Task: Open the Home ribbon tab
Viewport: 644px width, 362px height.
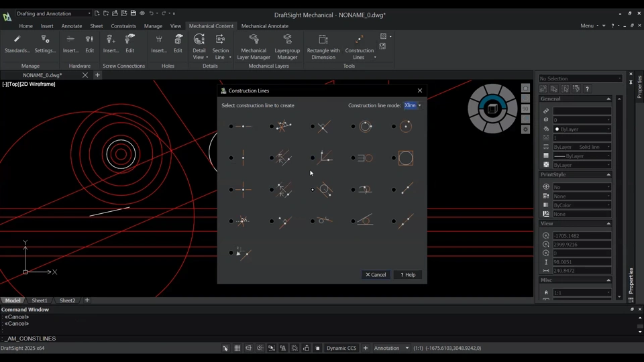Action: point(25,26)
